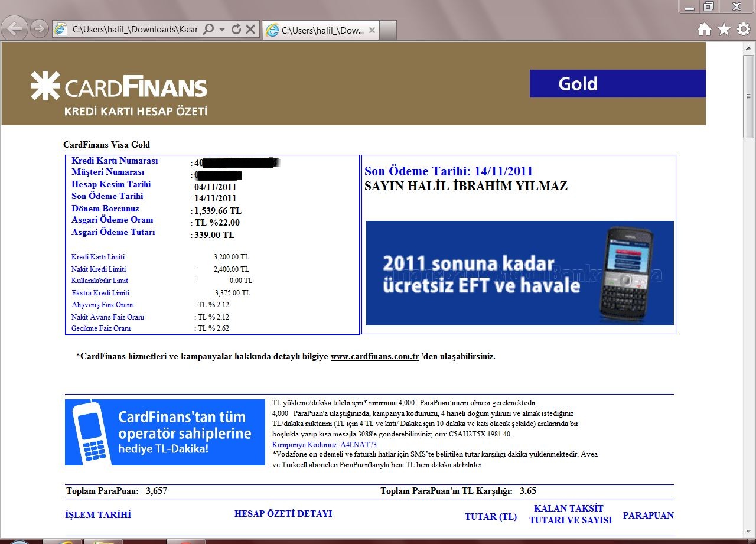Image resolution: width=756 pixels, height=544 pixels.
Task: Click the İŞLEM TARİHİ column header
Action: (98, 515)
